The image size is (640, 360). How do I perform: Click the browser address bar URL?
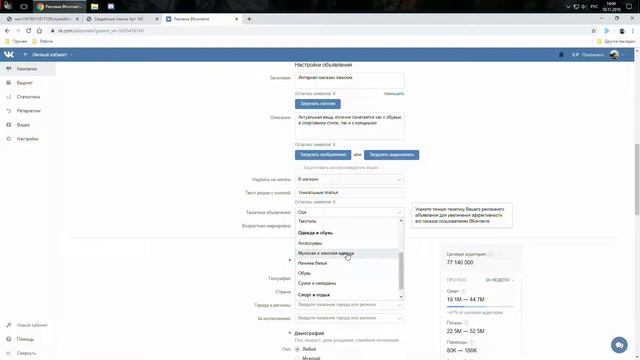click(100, 31)
